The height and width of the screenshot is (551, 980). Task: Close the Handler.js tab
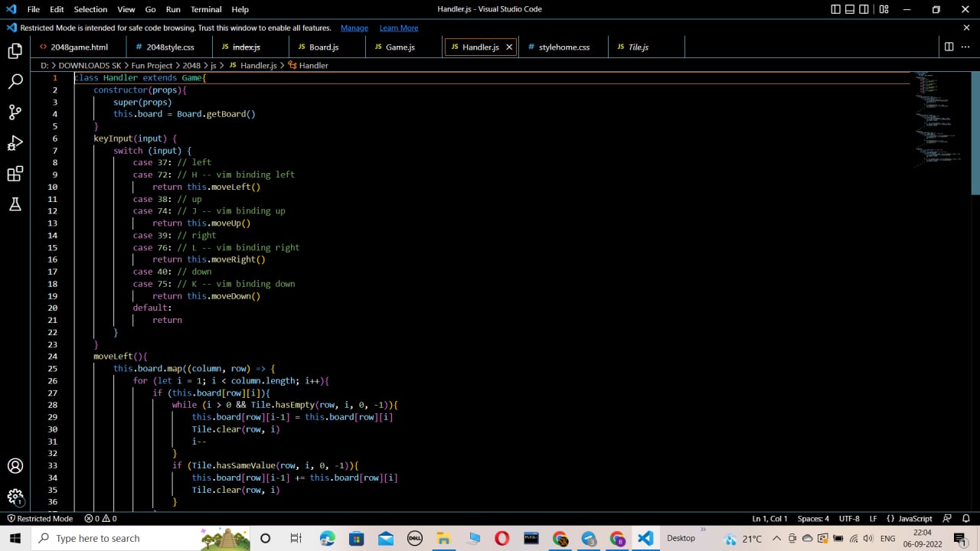click(x=509, y=47)
